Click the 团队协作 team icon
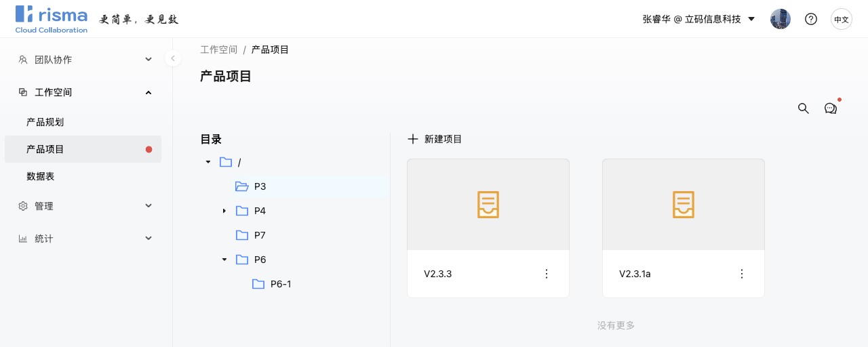868x347 pixels. [x=23, y=60]
